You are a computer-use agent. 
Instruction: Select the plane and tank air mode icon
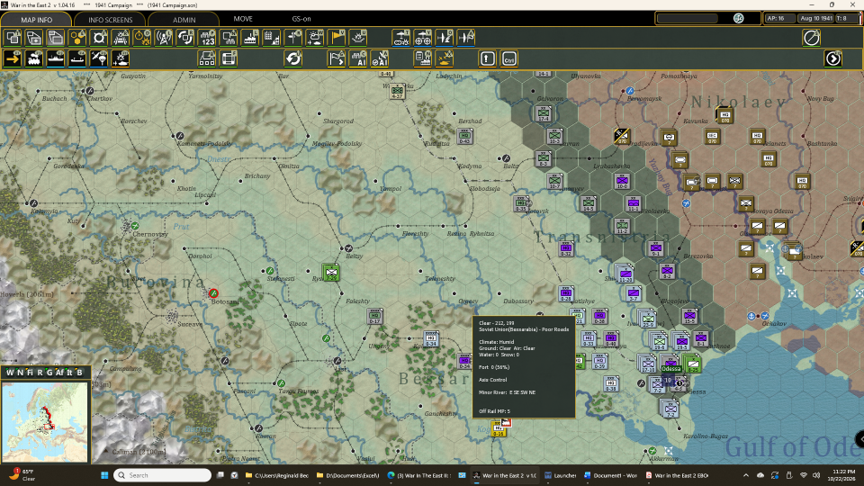tap(121, 58)
